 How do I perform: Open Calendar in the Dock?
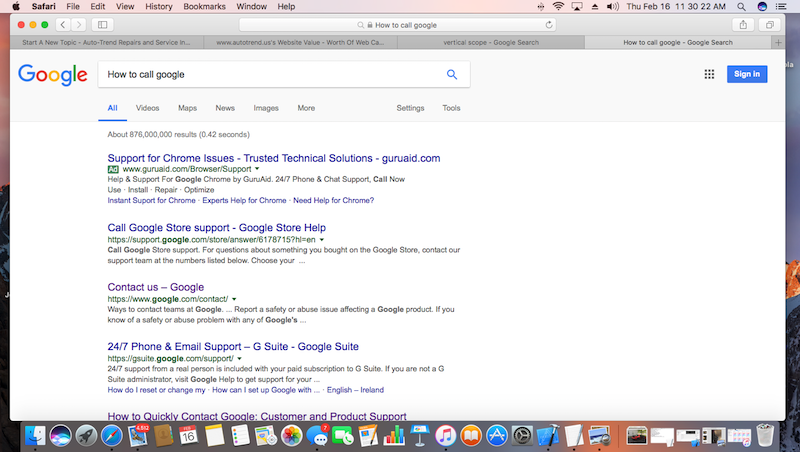189,436
